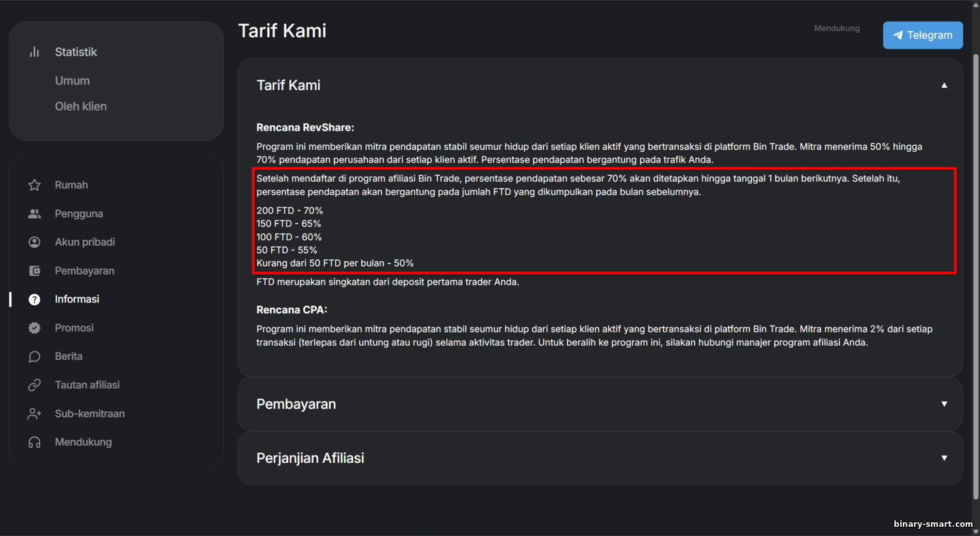Click the headphones icon in the sidebar
The image size is (980, 536).
pos(35,443)
